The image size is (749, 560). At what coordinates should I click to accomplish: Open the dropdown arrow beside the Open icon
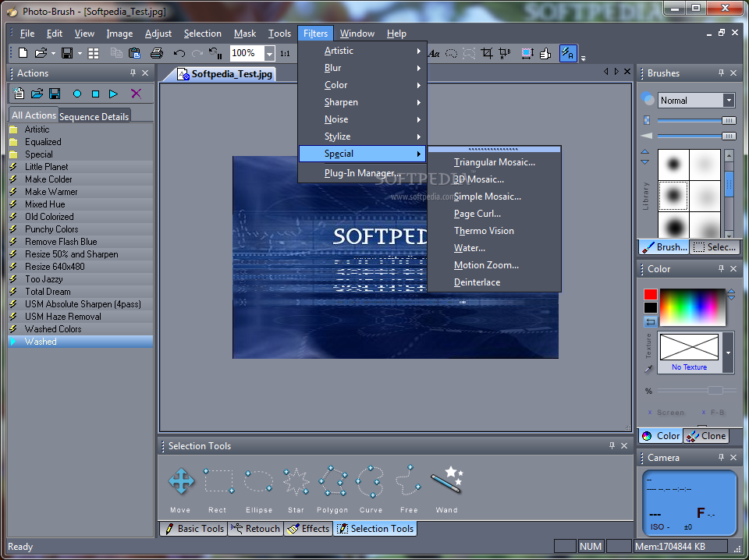(x=53, y=54)
